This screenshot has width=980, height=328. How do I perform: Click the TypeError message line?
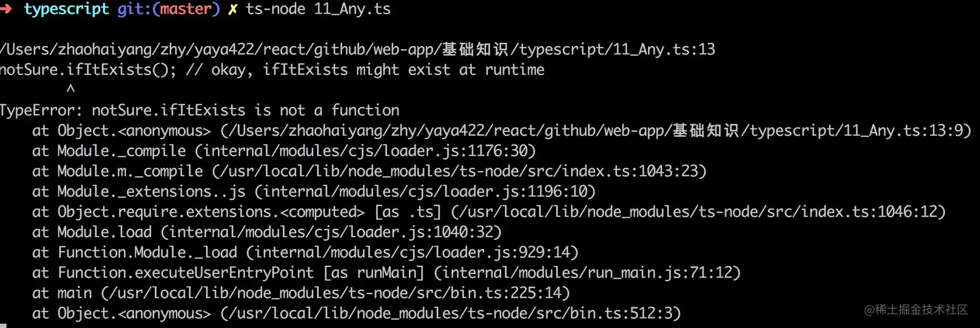[x=200, y=110]
